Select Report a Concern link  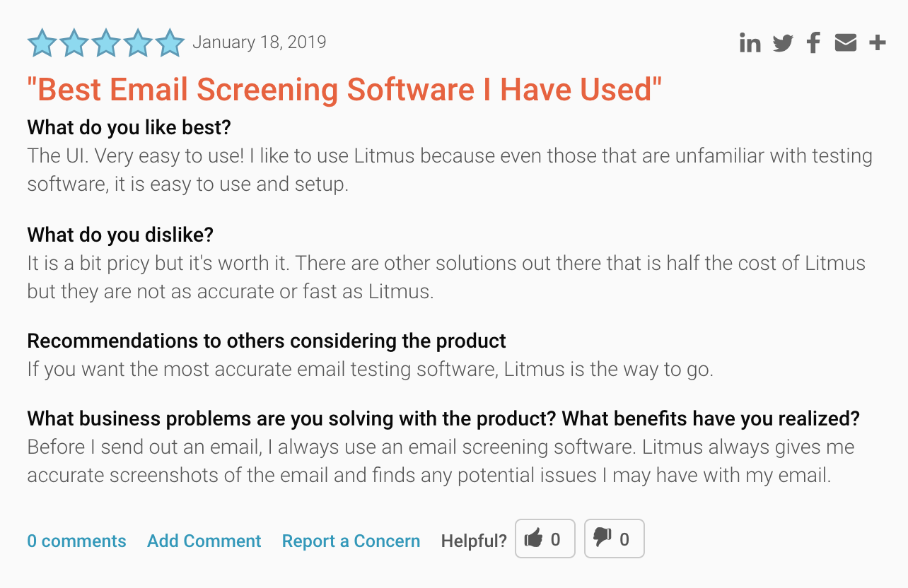pyautogui.click(x=351, y=541)
